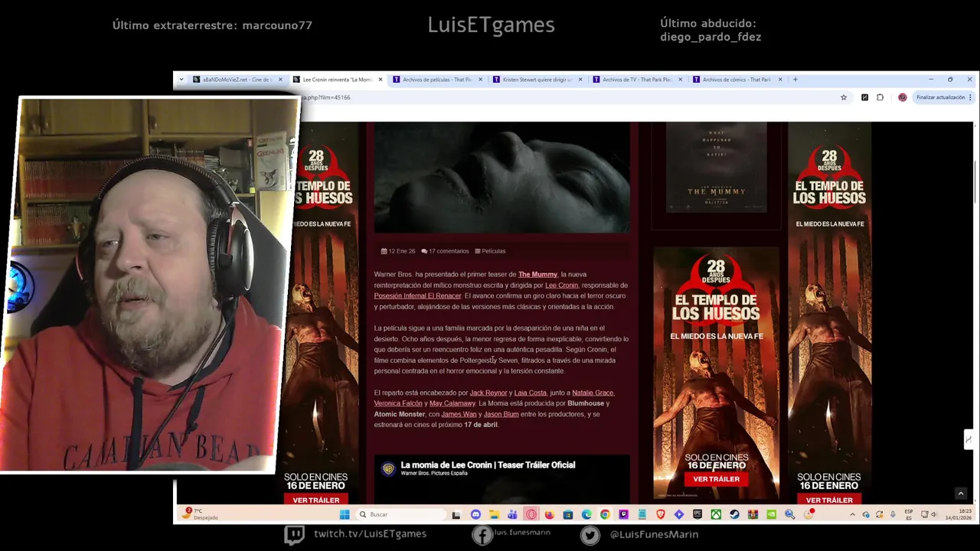Open a new browser tab
This screenshot has height=551, width=980.
[x=795, y=80]
